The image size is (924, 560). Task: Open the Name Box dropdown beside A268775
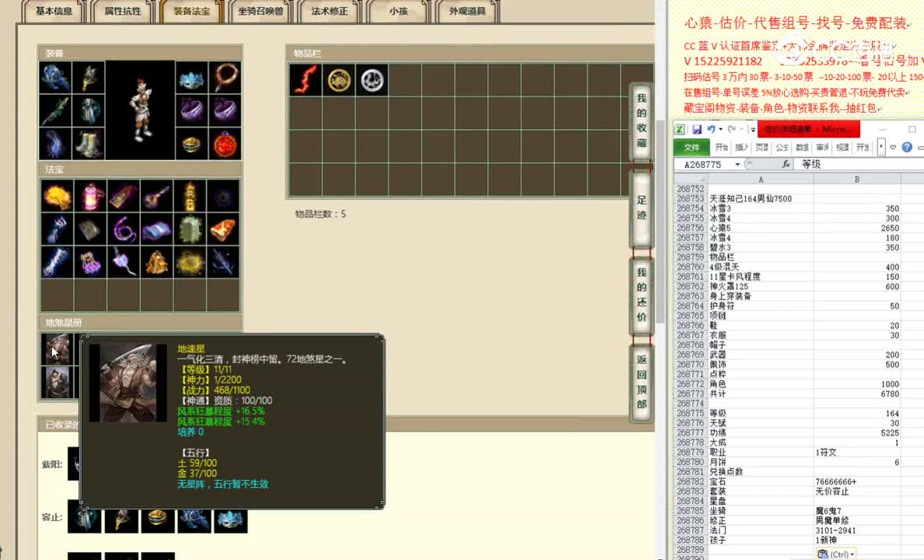[x=737, y=164]
